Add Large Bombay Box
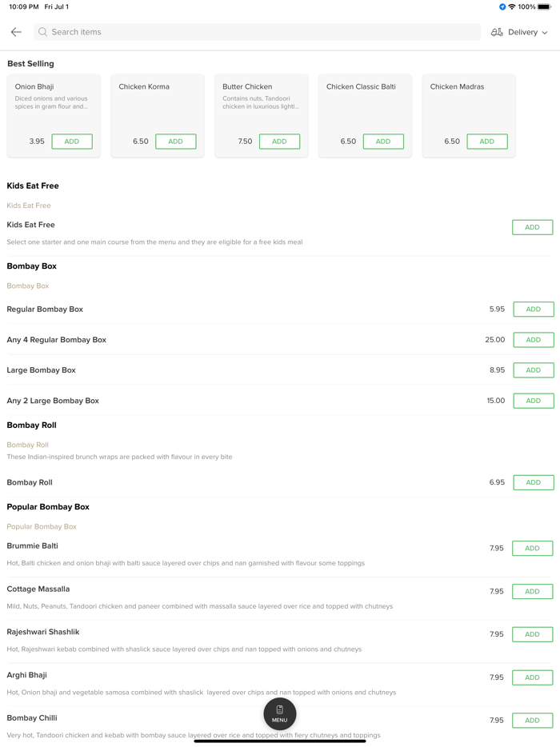This screenshot has width=560, height=747. (534, 370)
